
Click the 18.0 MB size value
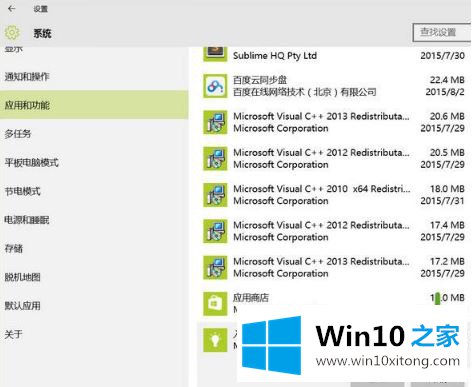447,189
